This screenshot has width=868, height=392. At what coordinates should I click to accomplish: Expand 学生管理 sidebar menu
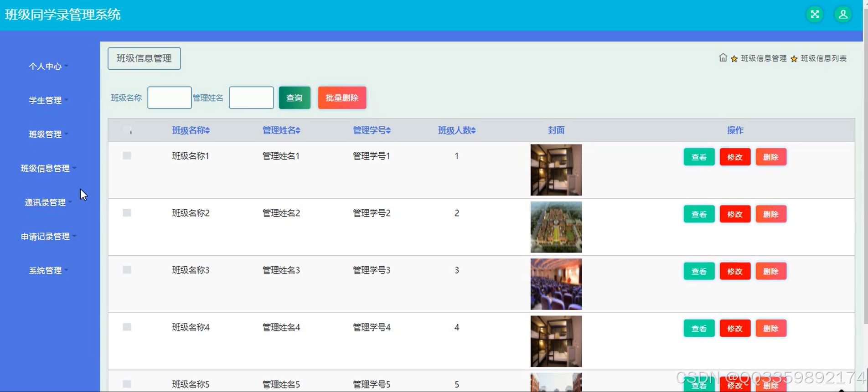48,100
